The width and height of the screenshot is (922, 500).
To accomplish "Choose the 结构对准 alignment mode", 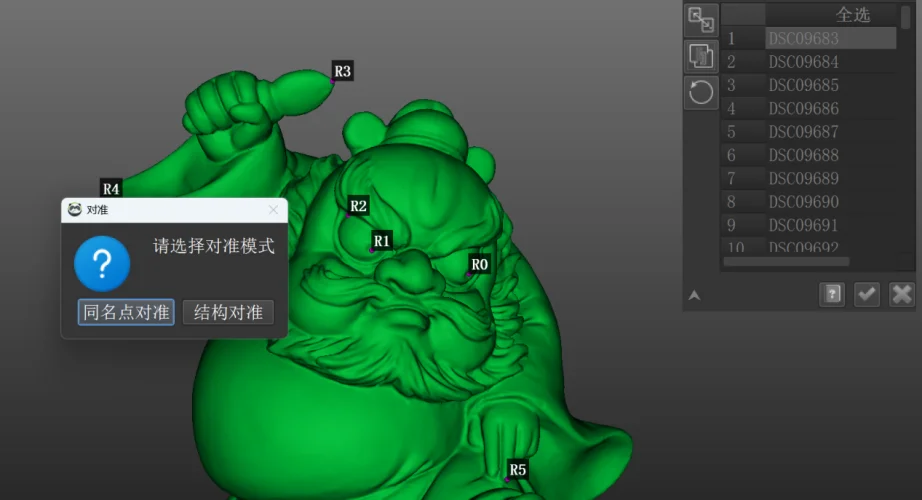I will tap(228, 312).
